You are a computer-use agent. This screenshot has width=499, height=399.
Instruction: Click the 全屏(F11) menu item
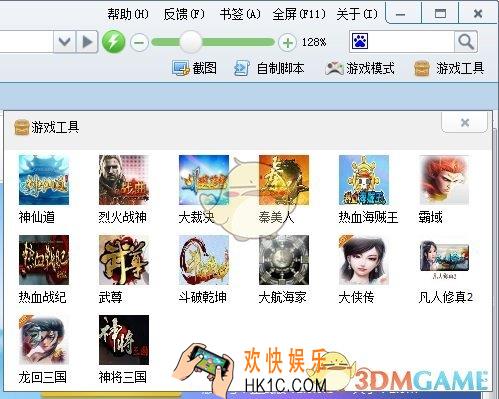299,14
